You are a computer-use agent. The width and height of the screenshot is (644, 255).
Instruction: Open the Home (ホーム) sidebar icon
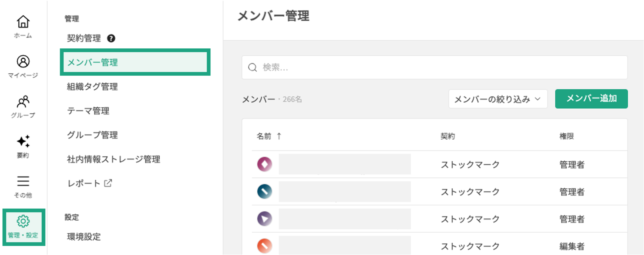coord(23,22)
